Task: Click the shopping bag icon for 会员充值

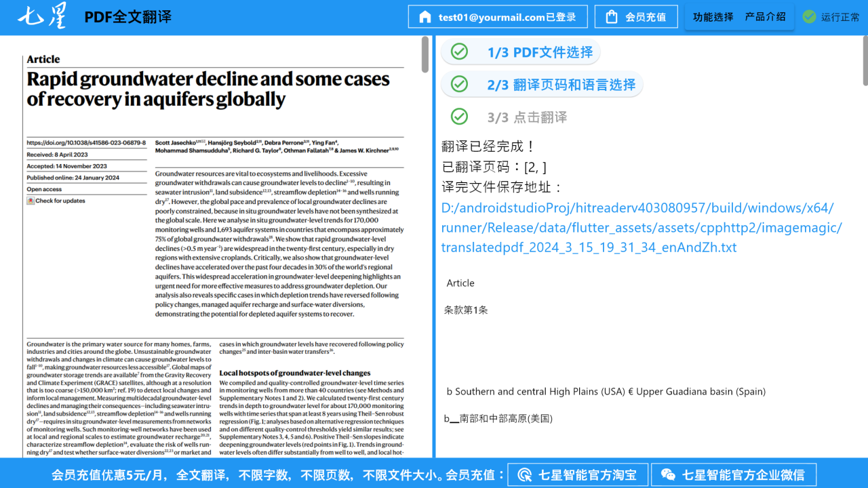Action: point(612,17)
